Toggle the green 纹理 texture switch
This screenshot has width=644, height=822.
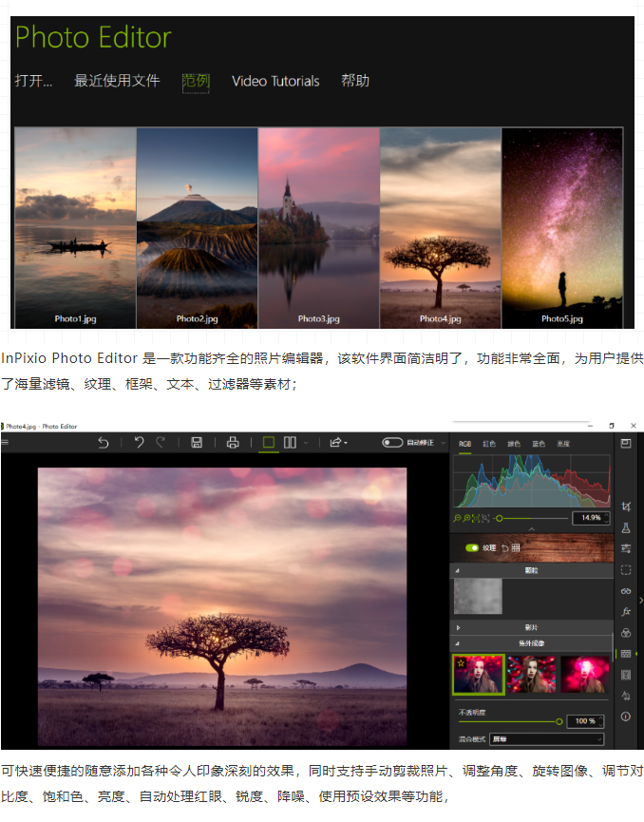pyautogui.click(x=472, y=547)
